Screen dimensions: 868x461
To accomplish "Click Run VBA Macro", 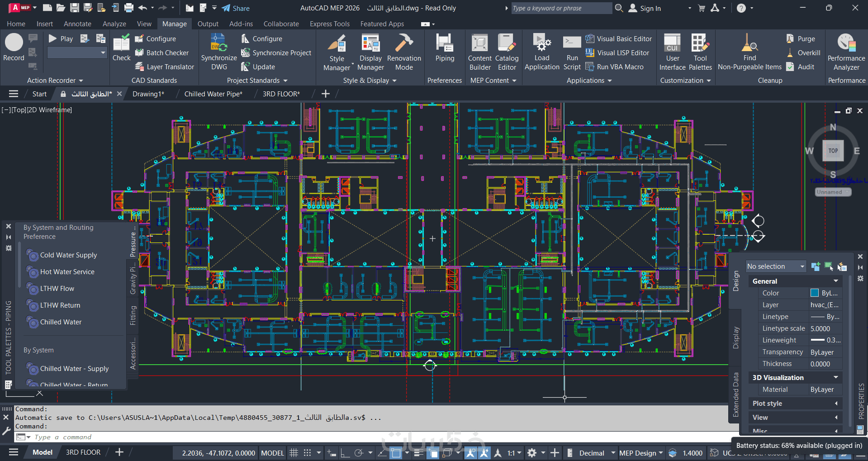I will pos(614,67).
